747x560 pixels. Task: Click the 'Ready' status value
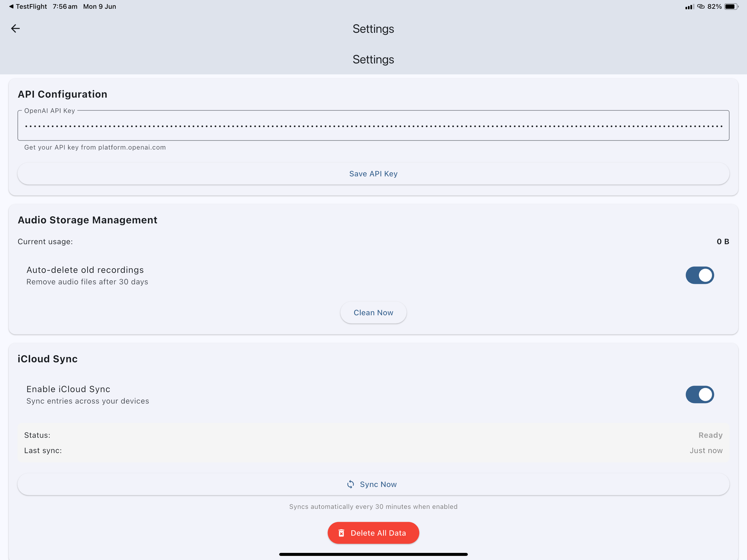point(711,435)
